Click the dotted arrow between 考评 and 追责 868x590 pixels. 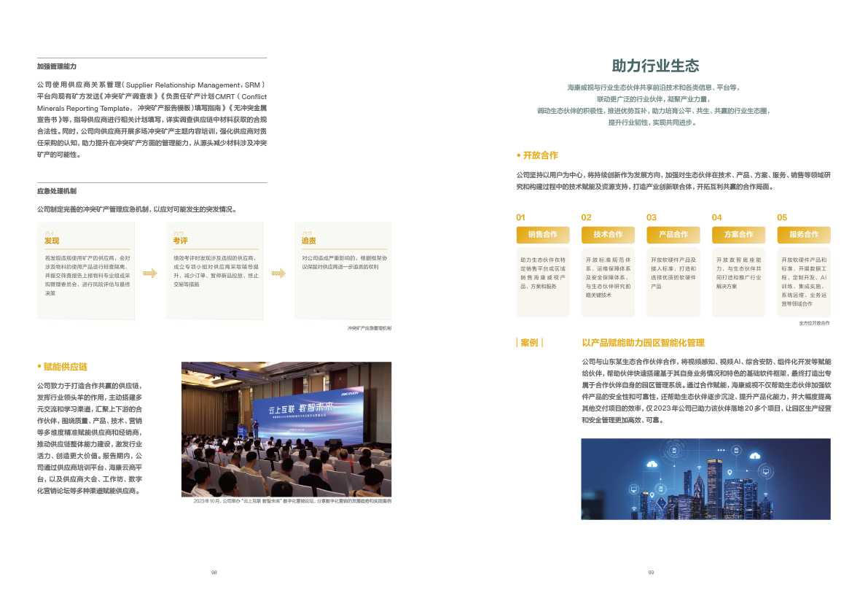[278, 273]
